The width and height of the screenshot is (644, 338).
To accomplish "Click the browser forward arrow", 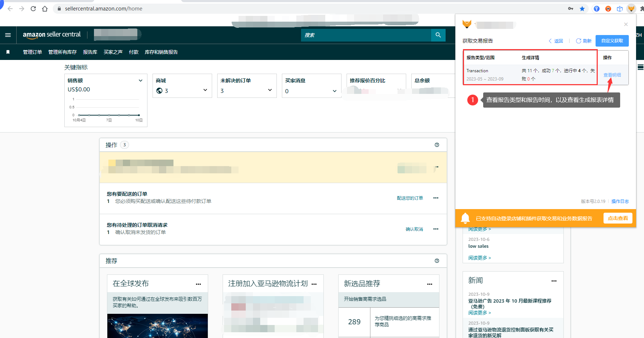I will pos(22,9).
